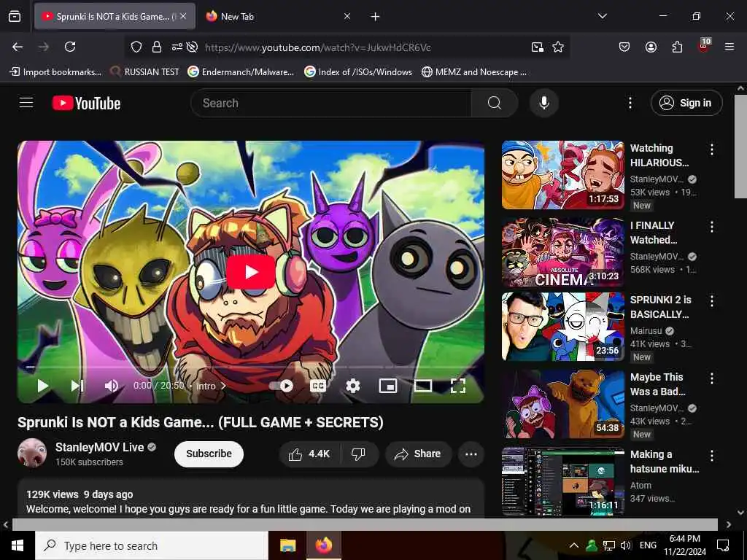
Task: Switch to the New Tab tab
Action: click(x=279, y=16)
